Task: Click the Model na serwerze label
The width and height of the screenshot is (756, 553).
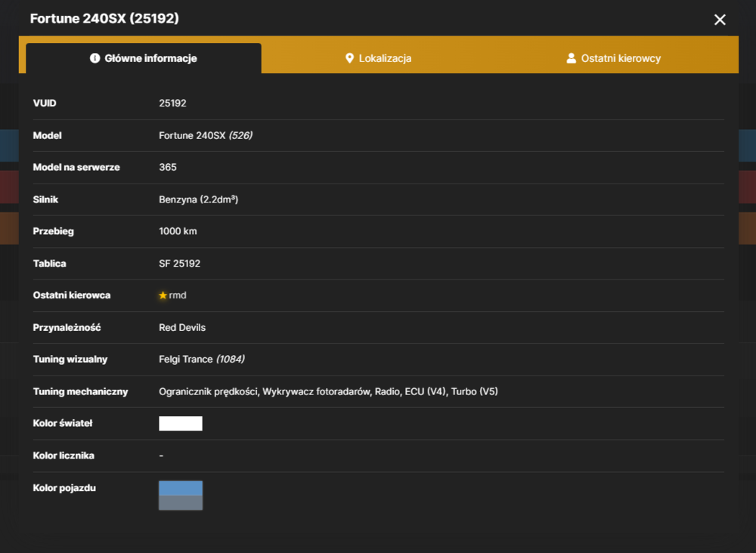Action: [76, 167]
